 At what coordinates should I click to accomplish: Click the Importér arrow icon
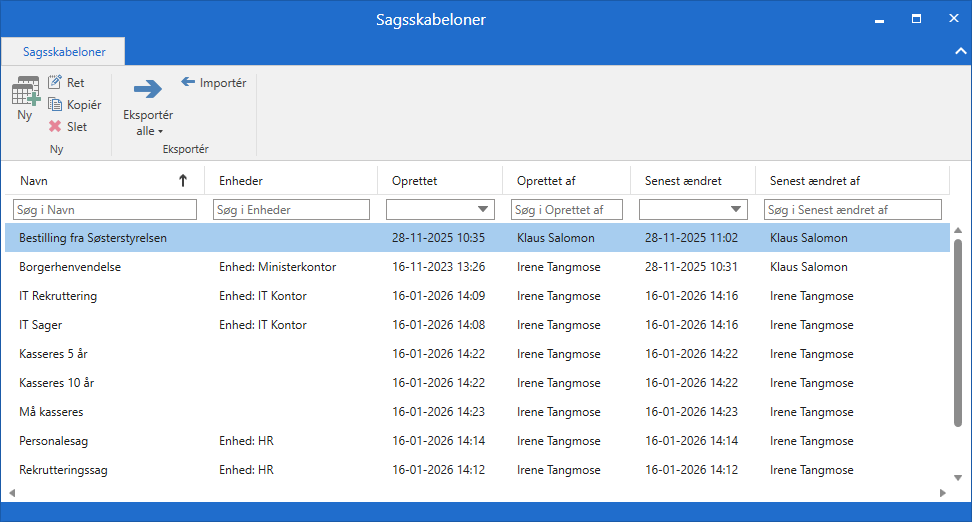click(x=188, y=83)
